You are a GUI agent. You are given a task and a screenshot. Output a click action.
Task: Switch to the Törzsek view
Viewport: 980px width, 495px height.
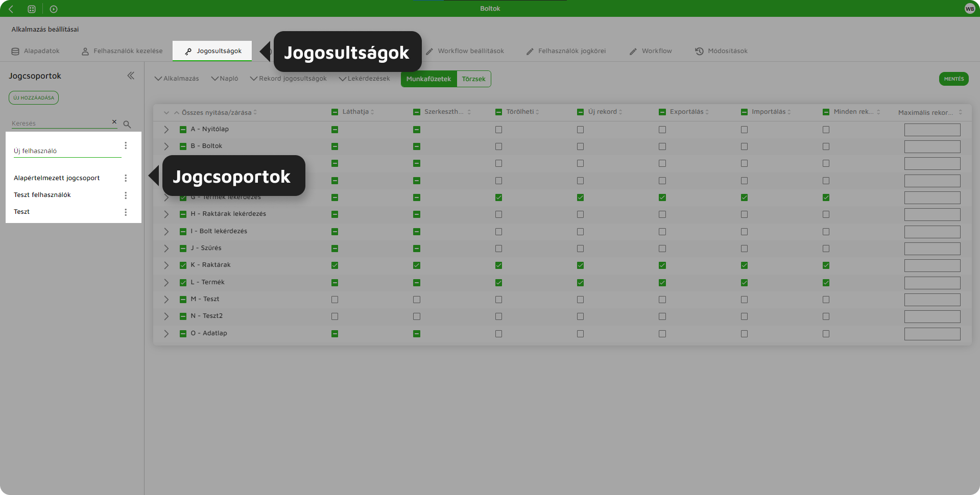point(473,79)
